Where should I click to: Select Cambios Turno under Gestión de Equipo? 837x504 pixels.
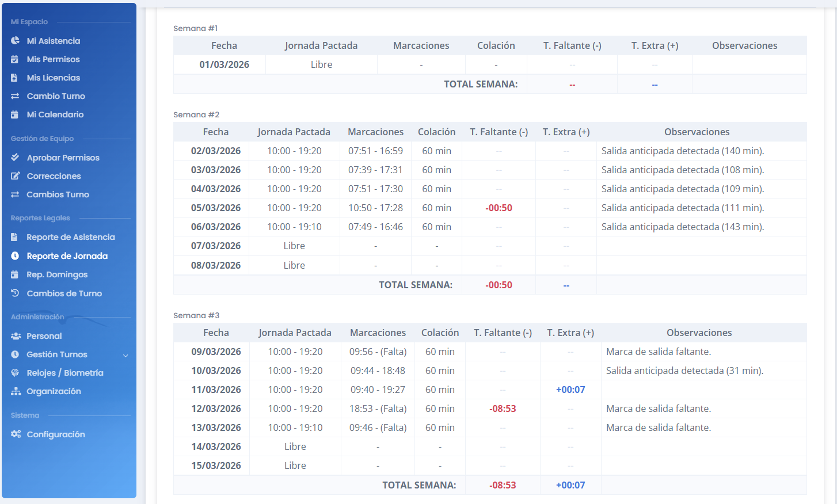coord(58,194)
